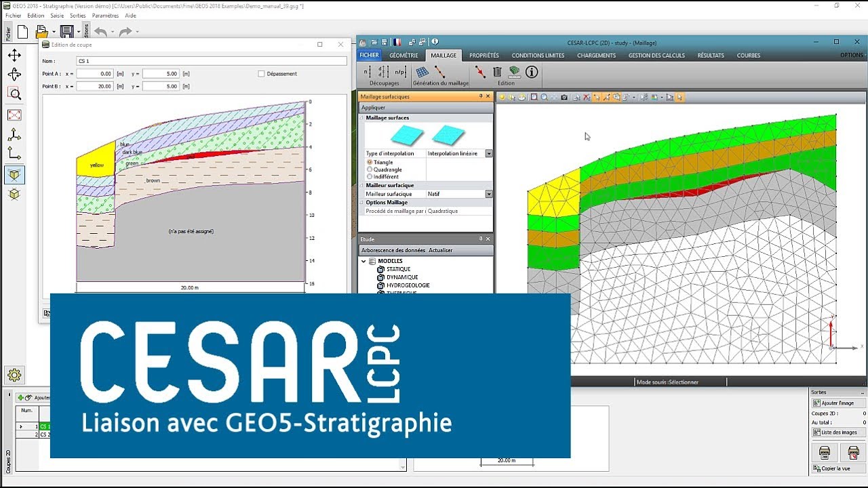The height and width of the screenshot is (488, 868).
Task: Toggle the Dépassement checkbox
Action: click(x=262, y=74)
